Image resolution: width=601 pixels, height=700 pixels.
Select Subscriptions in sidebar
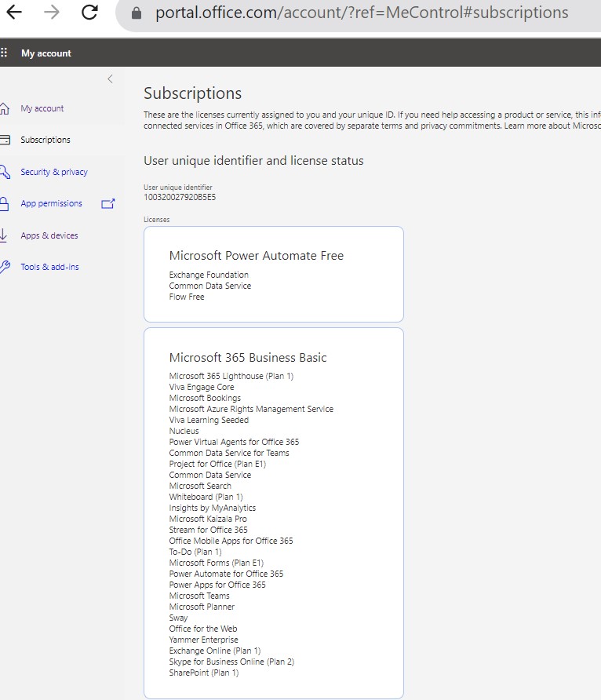pyautogui.click(x=46, y=140)
